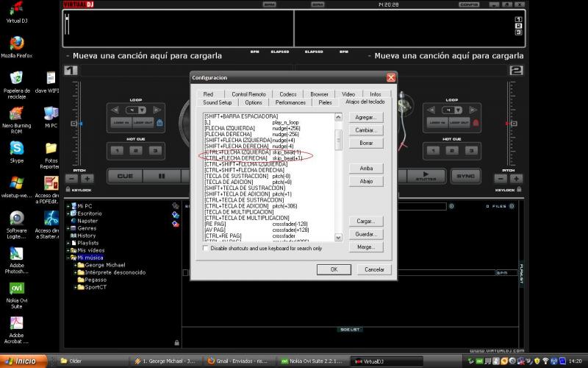
Task: Trigger hot cue 2 on deck 1
Action: pos(136,151)
